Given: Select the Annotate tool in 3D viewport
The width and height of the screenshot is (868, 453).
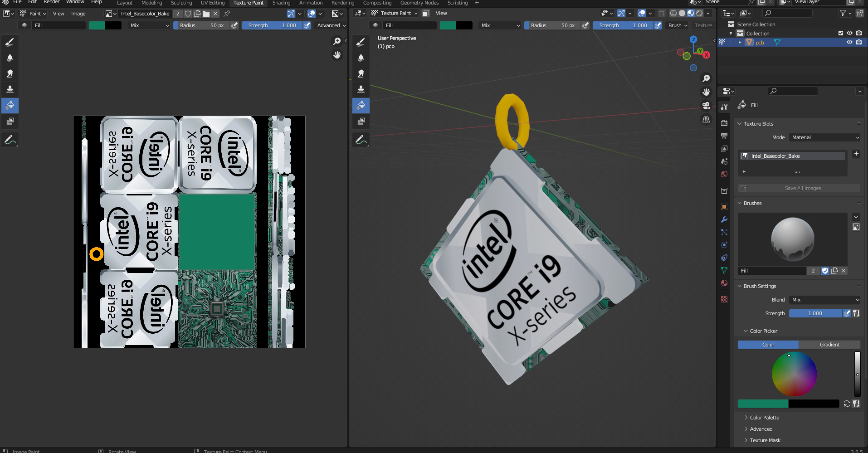Looking at the screenshot, I should [361, 140].
